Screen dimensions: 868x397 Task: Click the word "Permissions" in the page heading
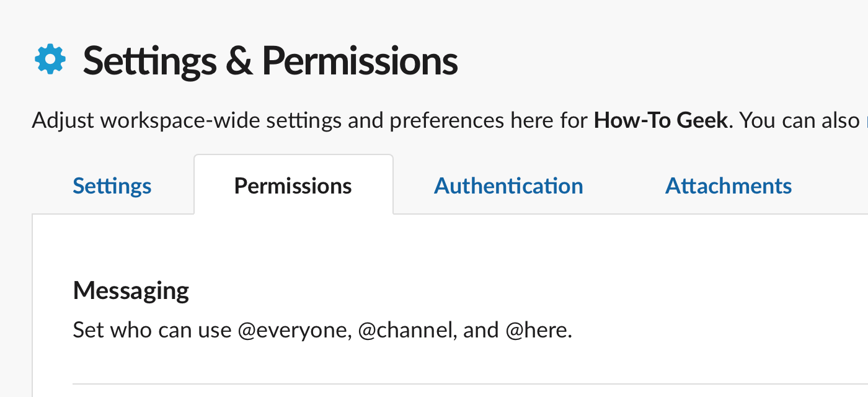(360, 61)
